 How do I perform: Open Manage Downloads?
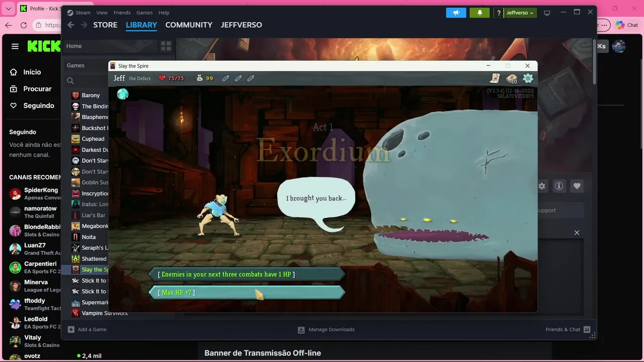[x=326, y=329]
